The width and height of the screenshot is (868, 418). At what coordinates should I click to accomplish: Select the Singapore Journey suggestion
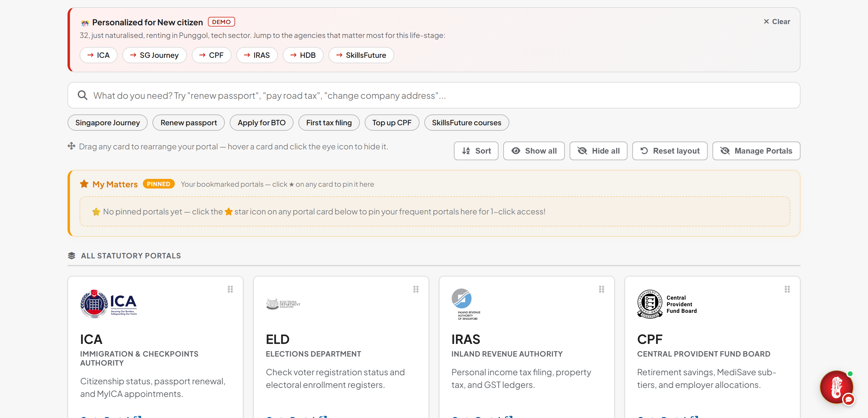(x=108, y=123)
